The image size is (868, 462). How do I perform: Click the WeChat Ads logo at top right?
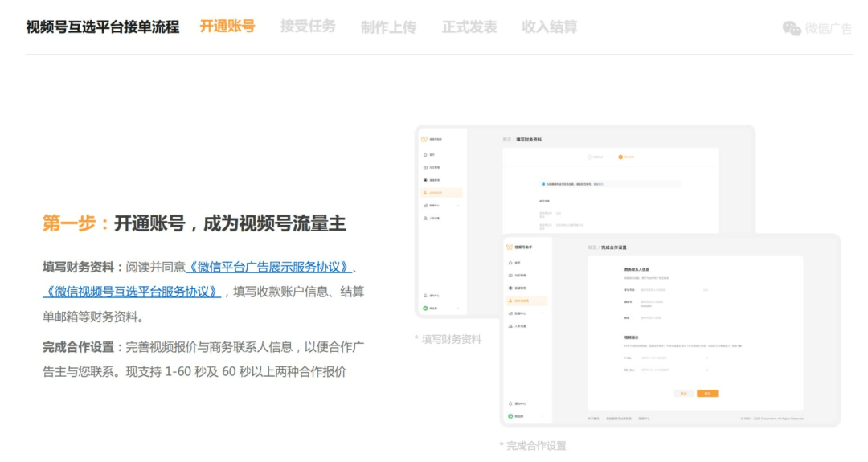point(817,28)
